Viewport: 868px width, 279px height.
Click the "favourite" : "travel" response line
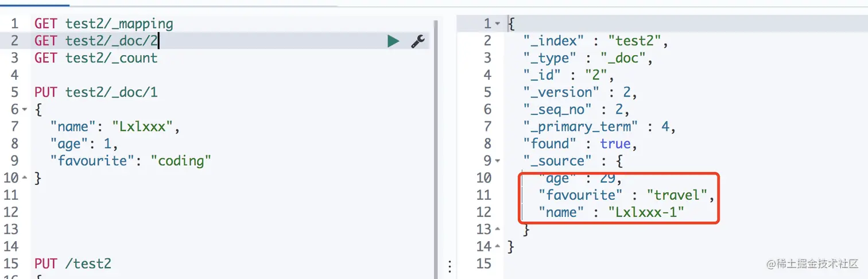(626, 195)
